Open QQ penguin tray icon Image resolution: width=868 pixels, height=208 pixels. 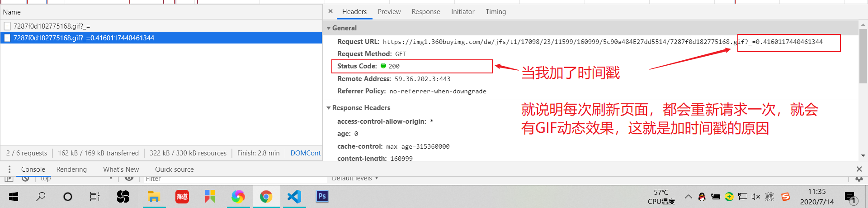(x=702, y=197)
